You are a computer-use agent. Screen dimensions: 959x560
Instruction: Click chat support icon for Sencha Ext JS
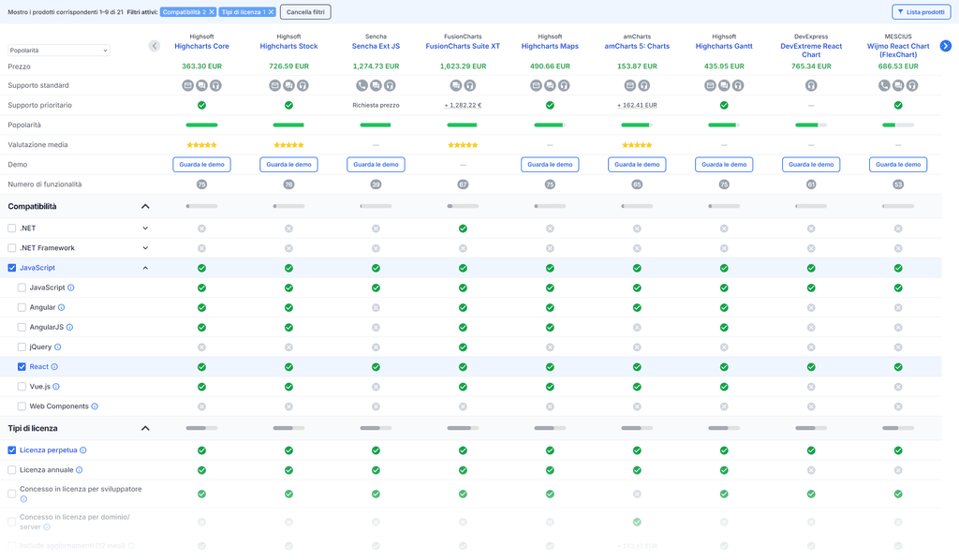[376, 85]
